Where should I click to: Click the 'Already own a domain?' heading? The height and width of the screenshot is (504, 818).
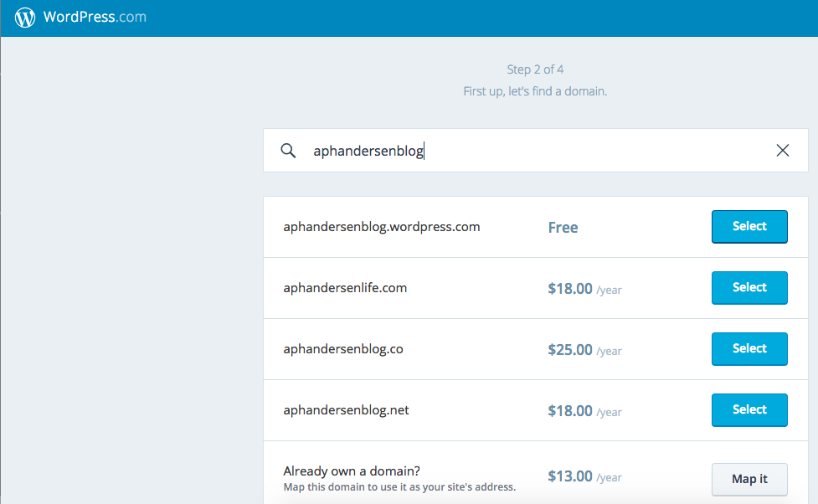[x=351, y=471]
